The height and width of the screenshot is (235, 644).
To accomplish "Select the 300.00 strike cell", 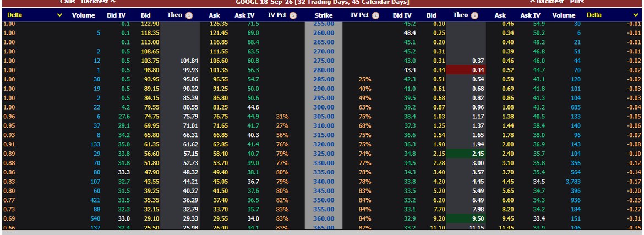I will tap(324, 107).
